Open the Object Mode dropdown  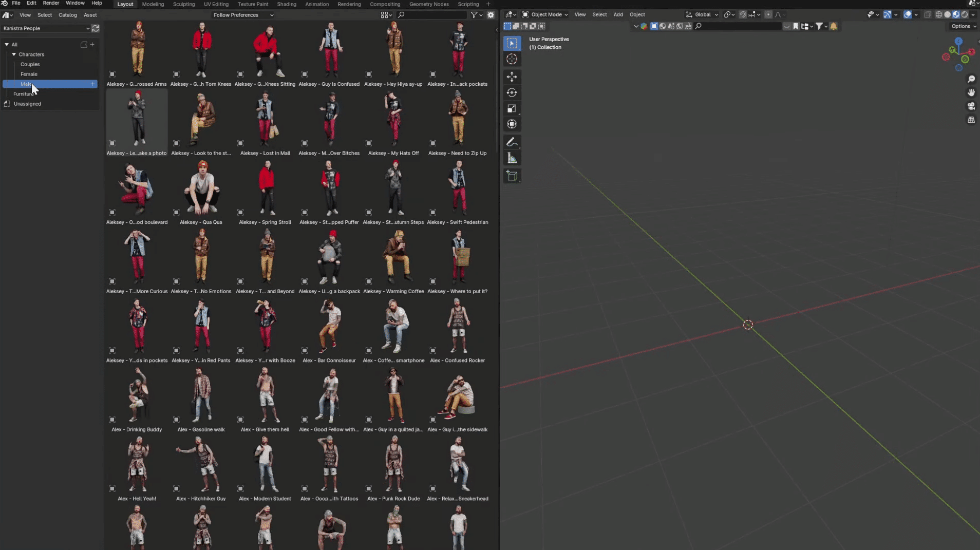pyautogui.click(x=545, y=14)
